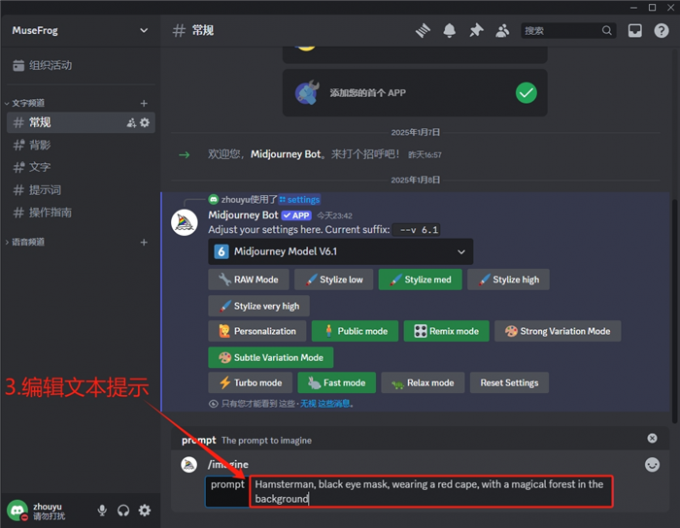This screenshot has height=528, width=680.
Task: Click the Midjourney Bot avatar
Action: point(184,222)
